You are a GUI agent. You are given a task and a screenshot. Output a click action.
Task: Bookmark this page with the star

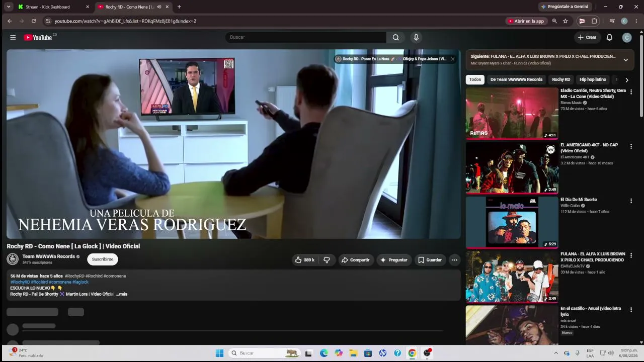[566, 21]
